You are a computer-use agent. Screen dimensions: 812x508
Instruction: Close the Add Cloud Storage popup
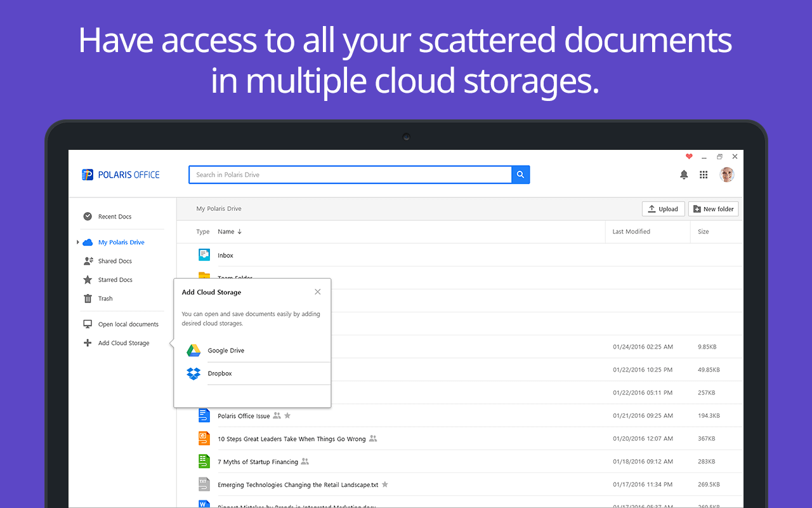coord(318,292)
